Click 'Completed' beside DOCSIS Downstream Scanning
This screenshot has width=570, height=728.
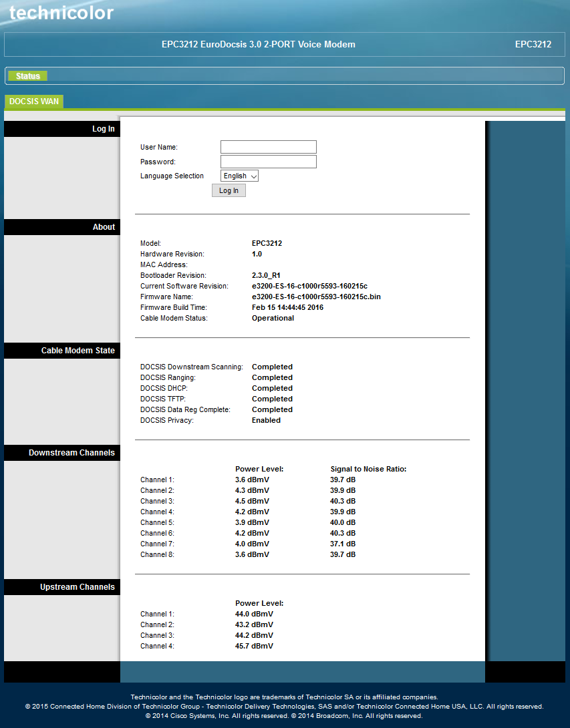coord(272,367)
